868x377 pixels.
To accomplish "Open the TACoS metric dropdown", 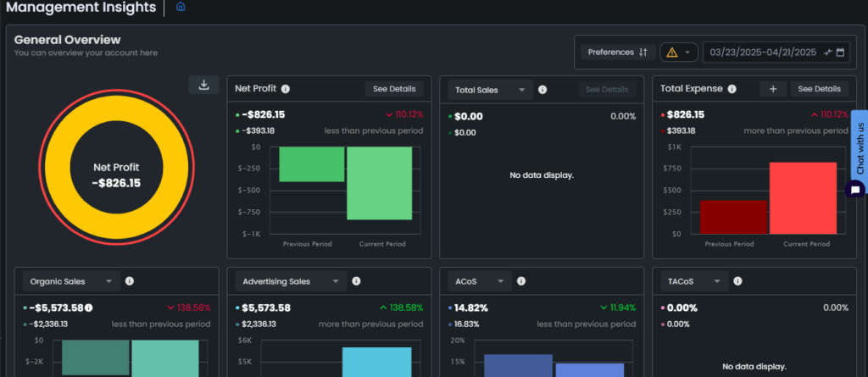I will pyautogui.click(x=694, y=281).
